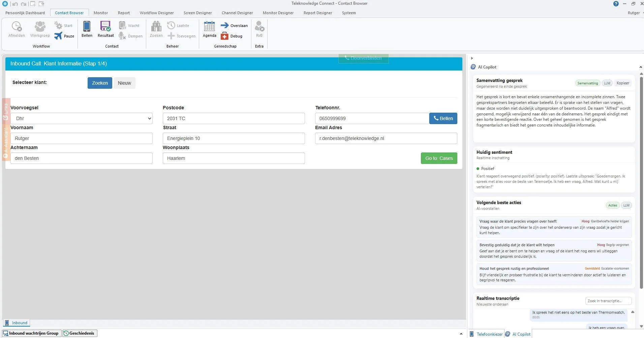Click the Wacht hold icon
The image size is (644, 338).
click(x=122, y=25)
